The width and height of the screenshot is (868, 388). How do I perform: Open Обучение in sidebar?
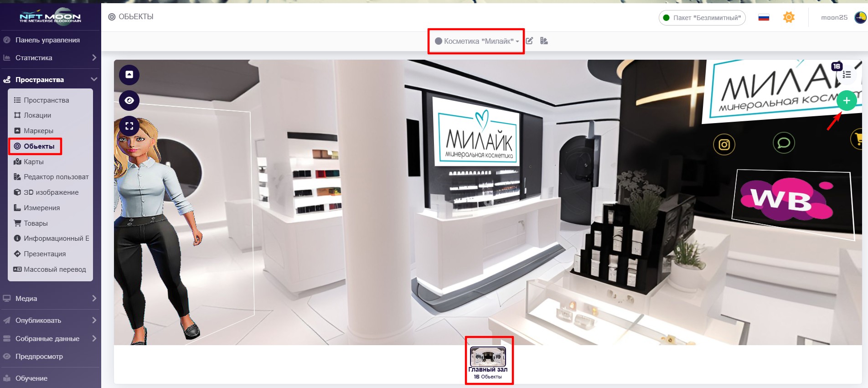point(31,378)
